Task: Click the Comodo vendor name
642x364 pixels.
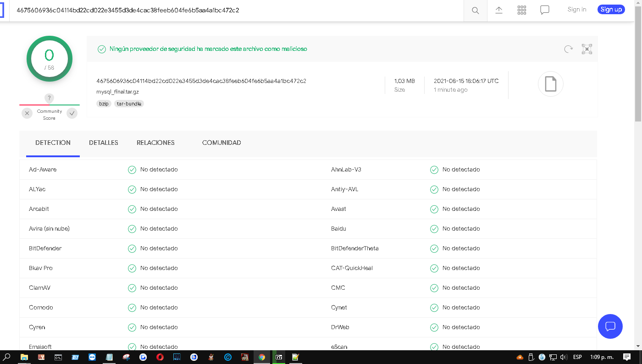Action: pos(41,308)
